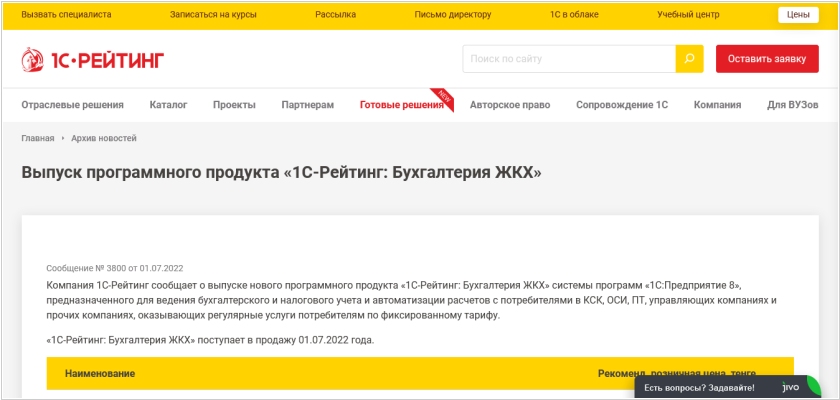Click the Рекоменд. розничная цена column header

tap(677, 373)
